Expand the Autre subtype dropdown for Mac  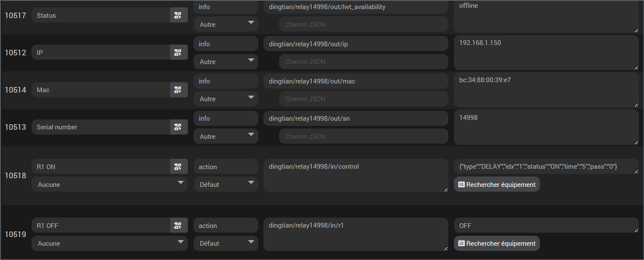tap(225, 99)
